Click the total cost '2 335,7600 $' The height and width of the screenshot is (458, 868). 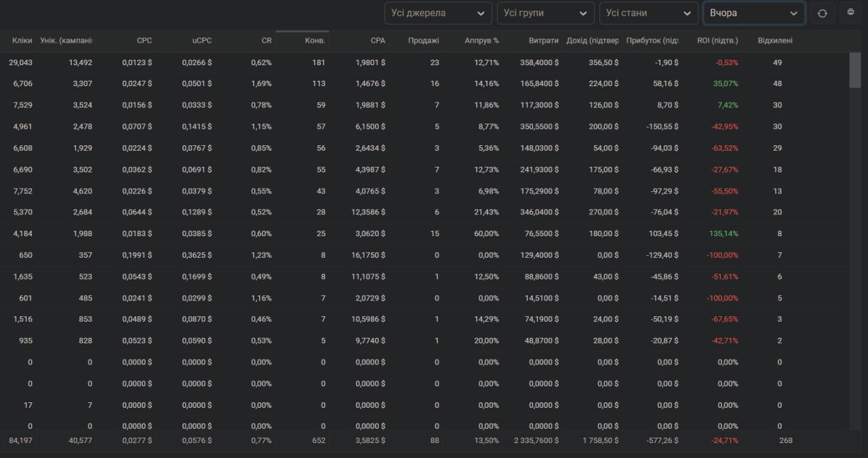(536, 440)
